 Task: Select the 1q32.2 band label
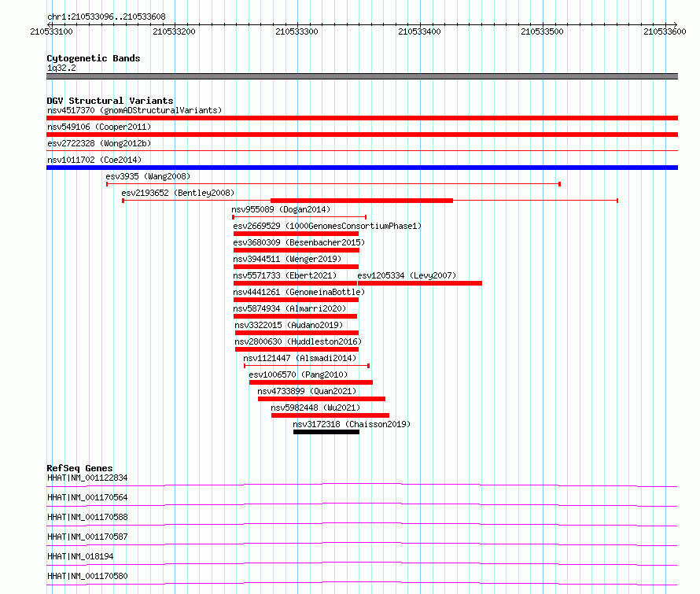coord(61,68)
